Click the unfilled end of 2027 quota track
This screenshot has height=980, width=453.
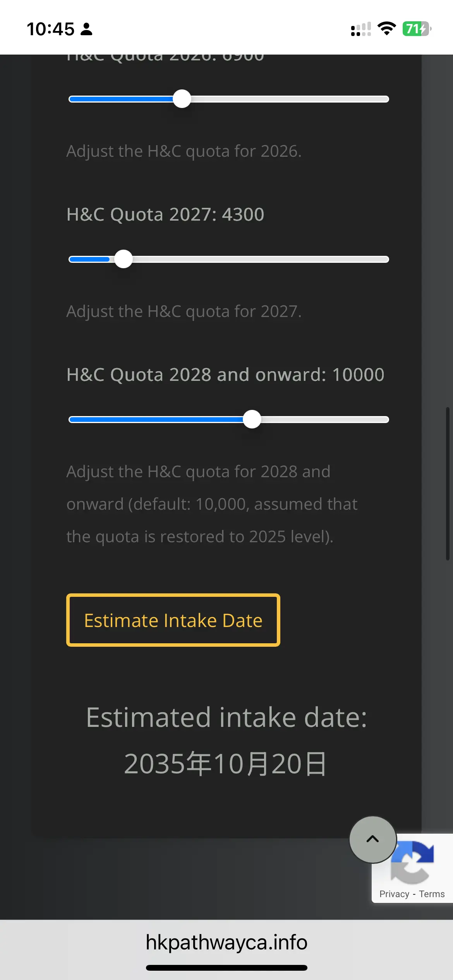[x=383, y=259]
